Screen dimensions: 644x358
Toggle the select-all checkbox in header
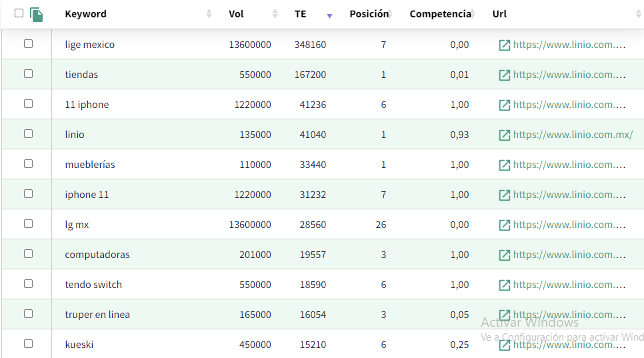(x=19, y=13)
